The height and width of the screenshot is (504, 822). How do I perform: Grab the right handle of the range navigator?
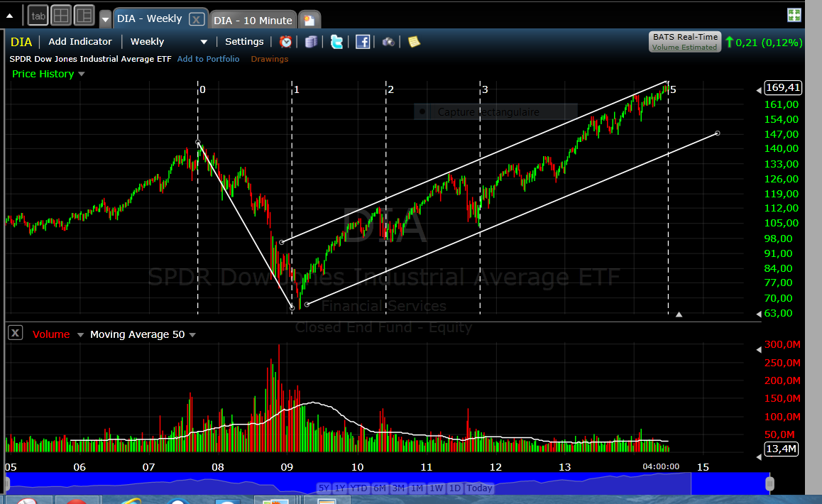769,483
